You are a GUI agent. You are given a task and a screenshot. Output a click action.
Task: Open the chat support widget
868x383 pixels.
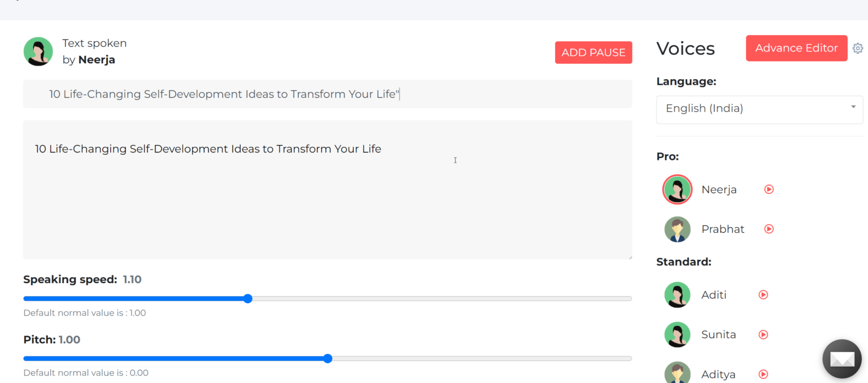pyautogui.click(x=841, y=358)
